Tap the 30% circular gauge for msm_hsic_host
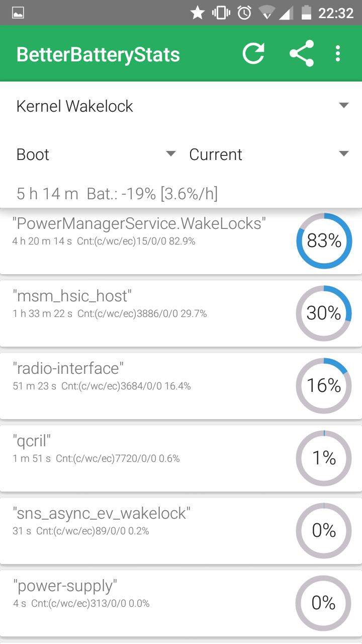362x644 pixels. [324, 313]
